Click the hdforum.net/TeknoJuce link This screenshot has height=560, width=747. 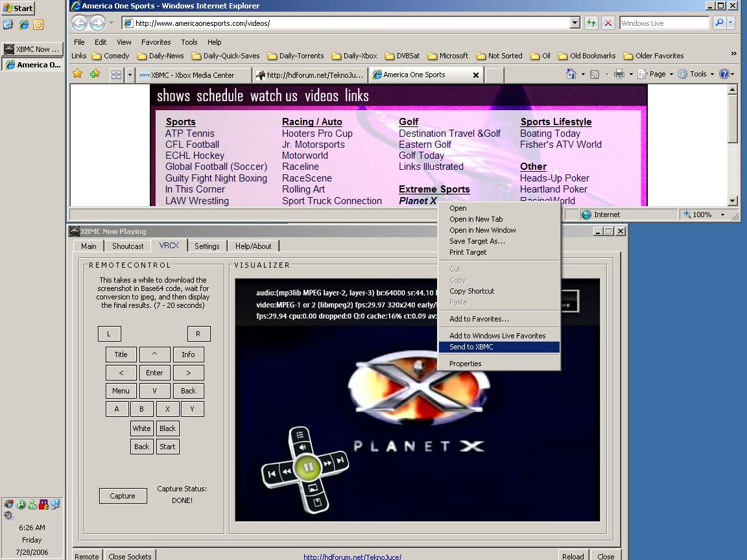click(352, 556)
